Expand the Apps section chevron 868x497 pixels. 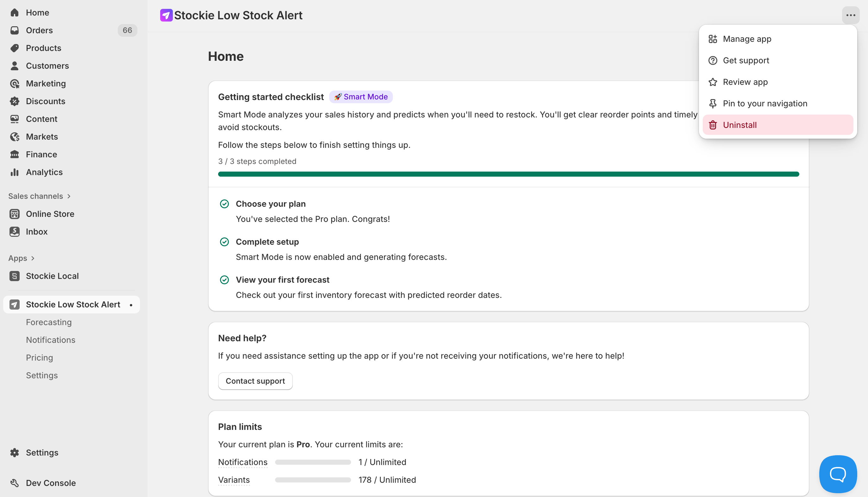[x=33, y=258]
